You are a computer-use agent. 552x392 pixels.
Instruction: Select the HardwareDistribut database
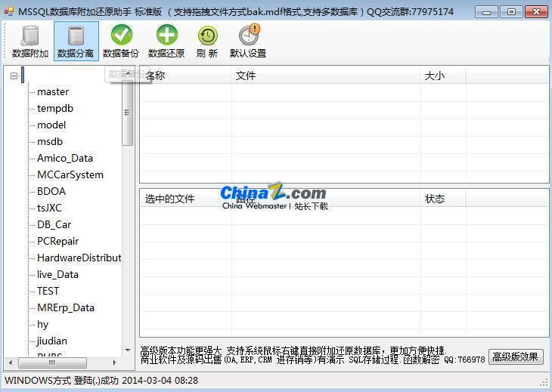[79, 258]
